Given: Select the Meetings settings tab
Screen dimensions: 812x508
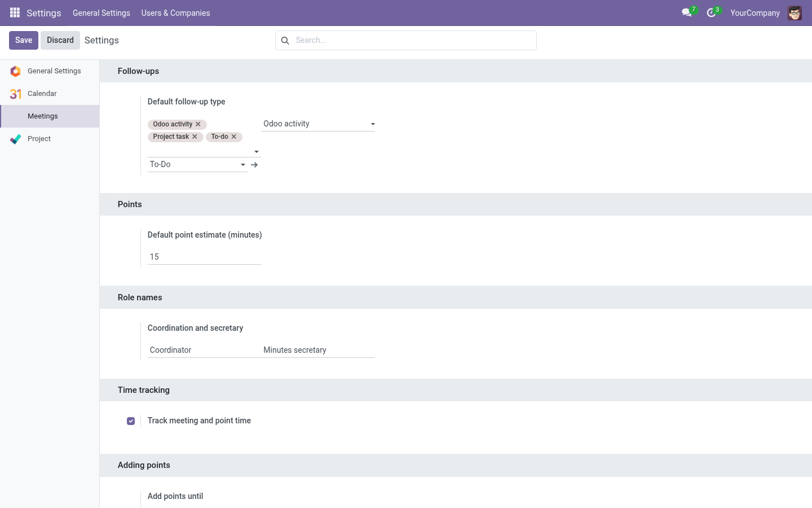Looking at the screenshot, I should point(50,116).
